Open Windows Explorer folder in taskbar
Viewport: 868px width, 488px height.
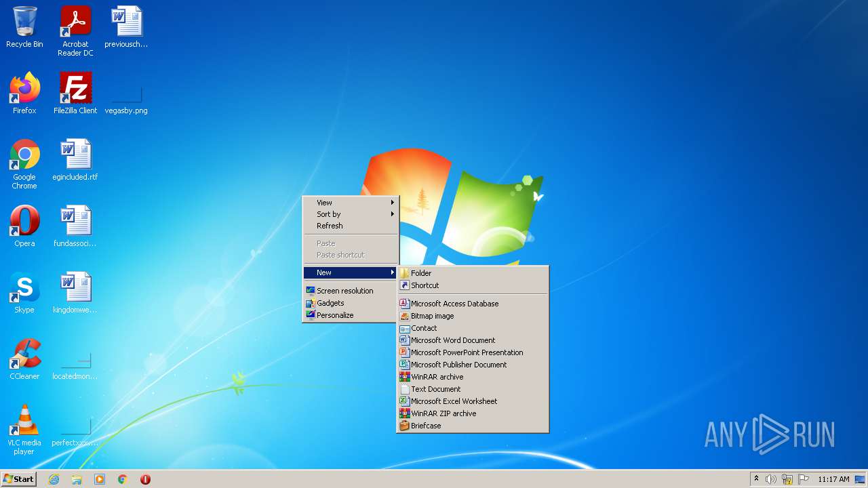click(77, 479)
